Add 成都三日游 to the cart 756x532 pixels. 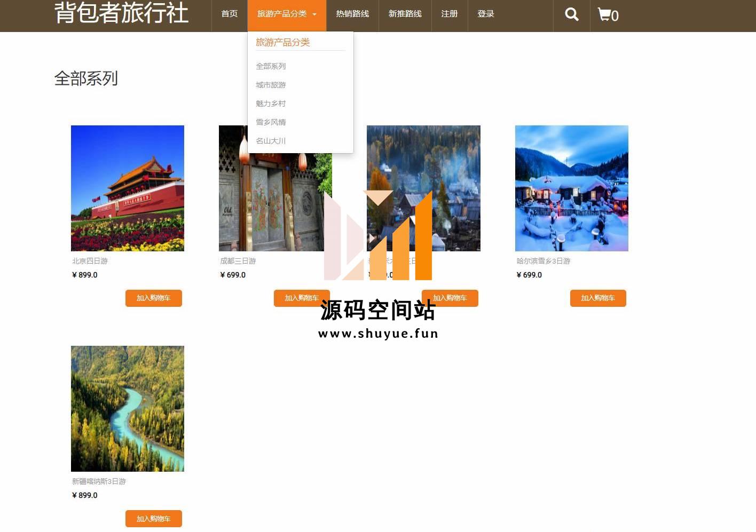coord(302,298)
